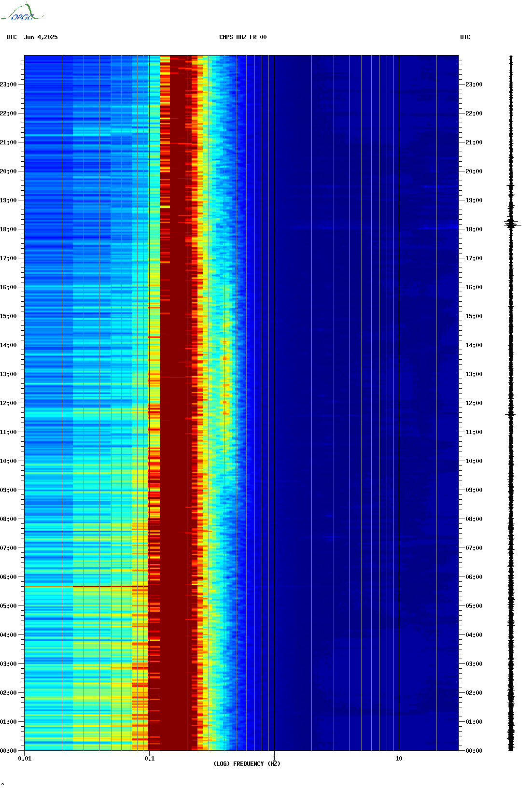Click the 0.1 frequency axis label

[150, 759]
